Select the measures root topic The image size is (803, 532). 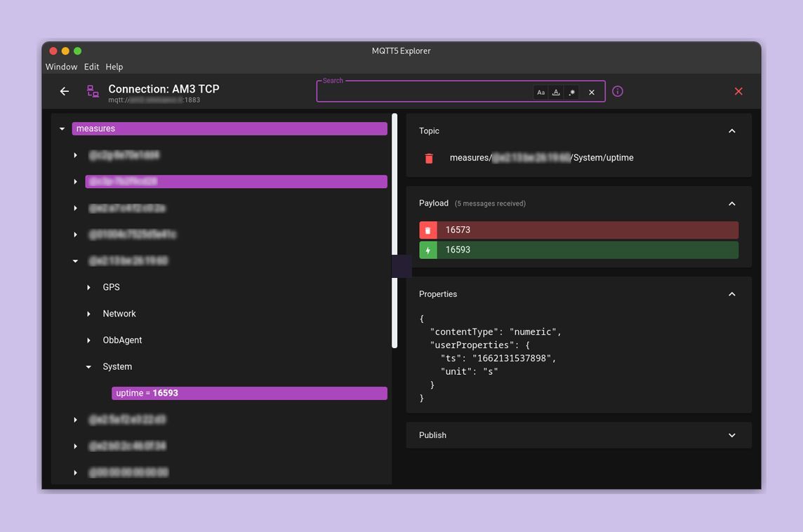pyautogui.click(x=230, y=128)
